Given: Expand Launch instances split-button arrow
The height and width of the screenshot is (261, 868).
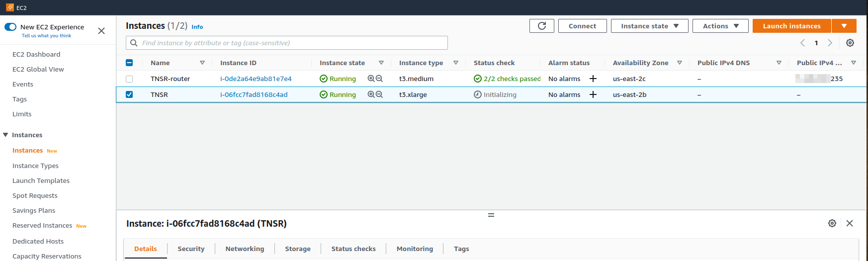Looking at the screenshot, I should point(844,26).
